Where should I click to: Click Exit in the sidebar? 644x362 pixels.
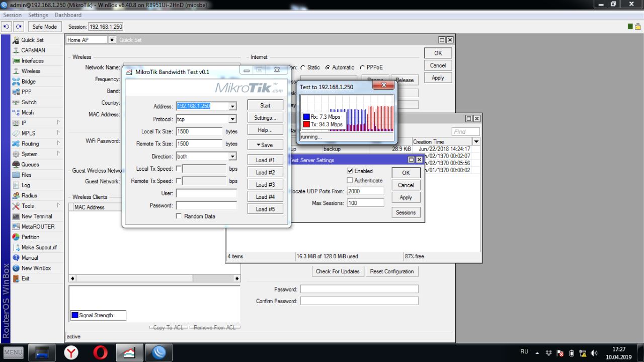pos(25,278)
